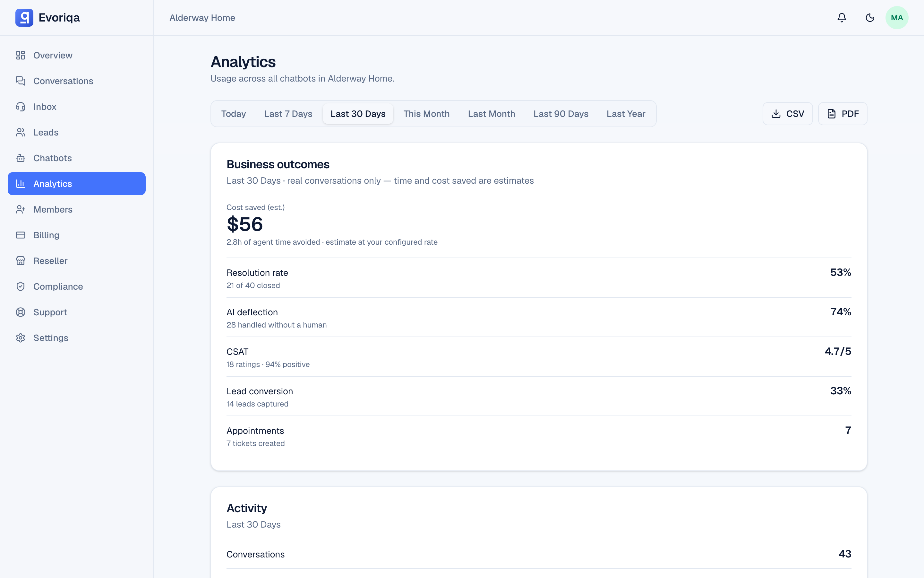Image resolution: width=924 pixels, height=578 pixels.
Task: Click '18 ratings · 94% positive' text
Action: (268, 364)
